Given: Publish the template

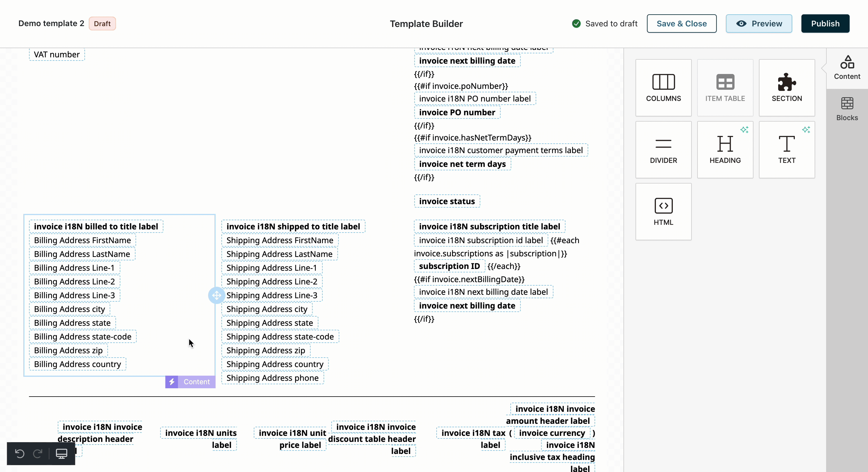Looking at the screenshot, I should (x=825, y=24).
